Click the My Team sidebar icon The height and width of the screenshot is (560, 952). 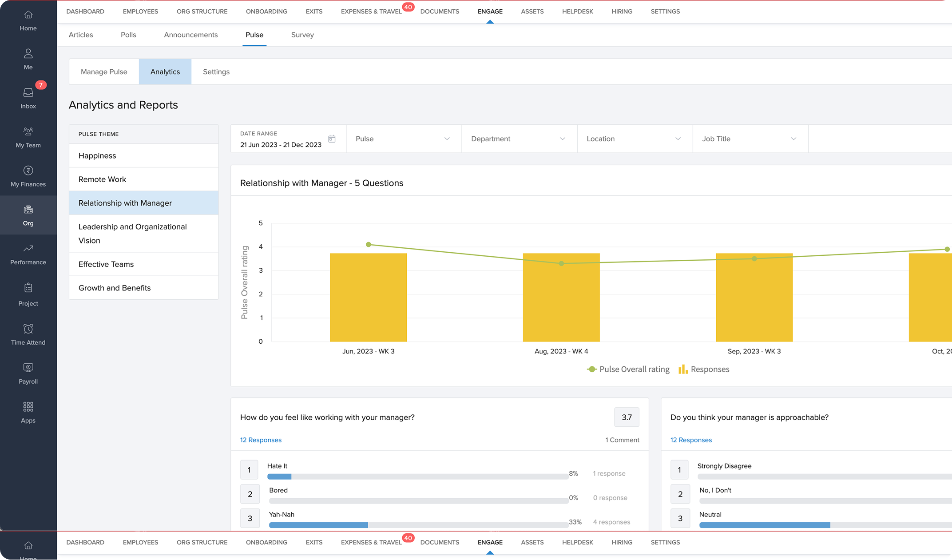pyautogui.click(x=28, y=131)
